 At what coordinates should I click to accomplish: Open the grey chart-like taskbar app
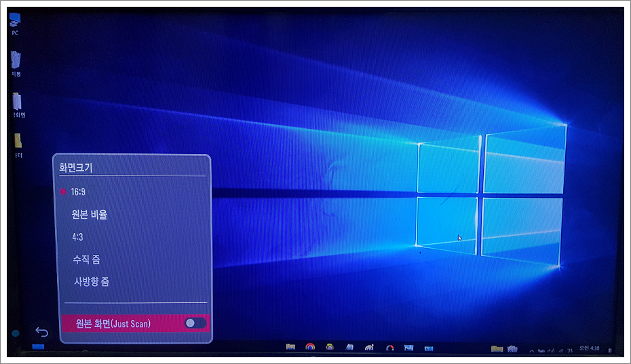click(369, 347)
